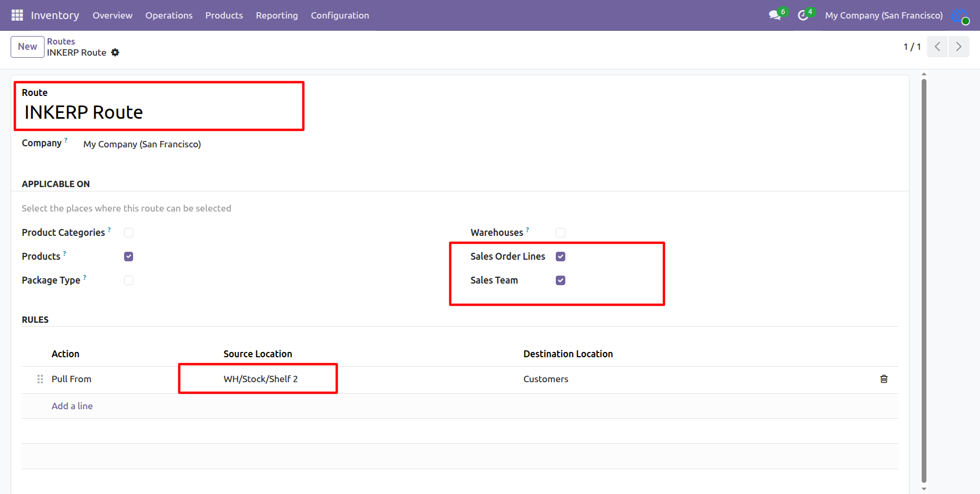980x494 pixels.
Task: Open the Overview menu
Action: tap(112, 15)
